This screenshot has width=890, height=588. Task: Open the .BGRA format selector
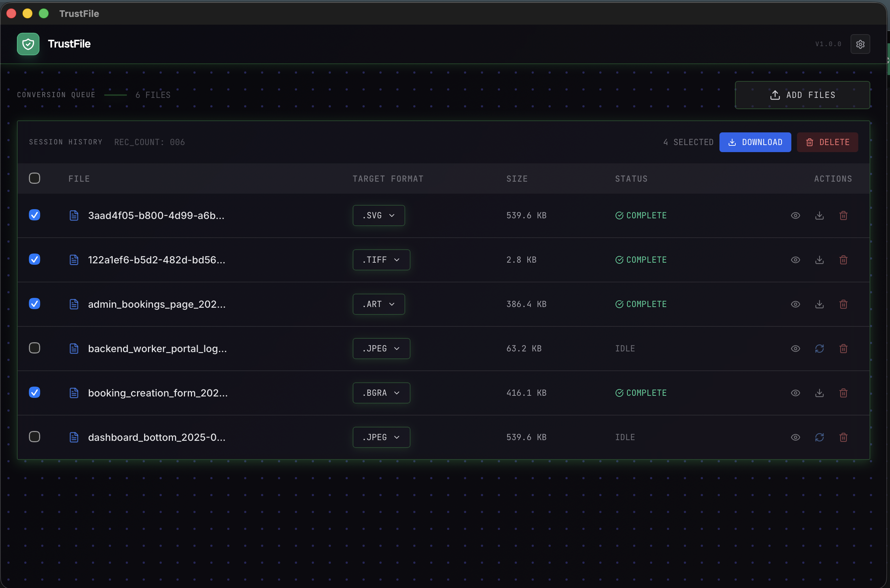381,393
